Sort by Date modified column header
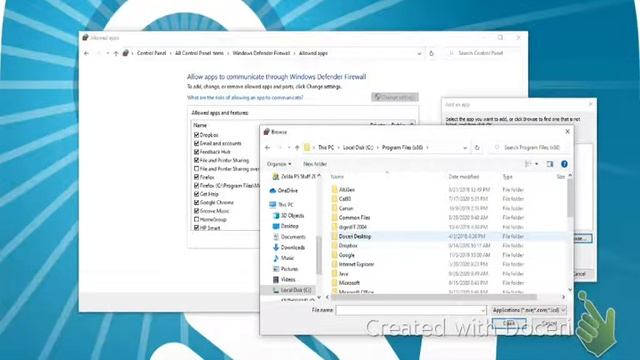The width and height of the screenshot is (640, 360). click(464, 177)
